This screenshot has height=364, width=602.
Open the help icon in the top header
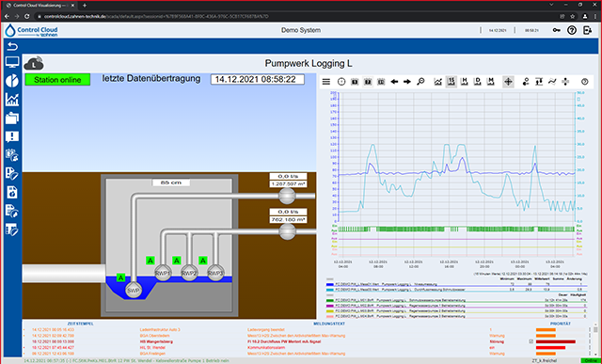click(572, 30)
